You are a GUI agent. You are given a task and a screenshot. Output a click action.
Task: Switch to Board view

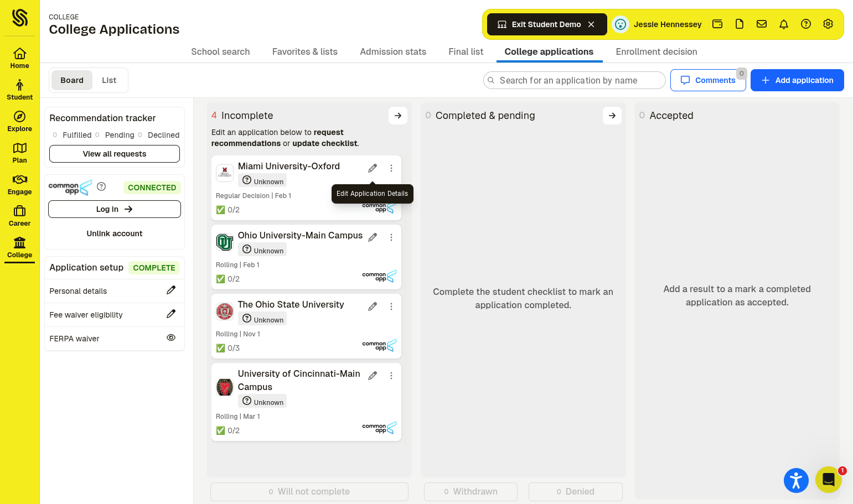(72, 80)
